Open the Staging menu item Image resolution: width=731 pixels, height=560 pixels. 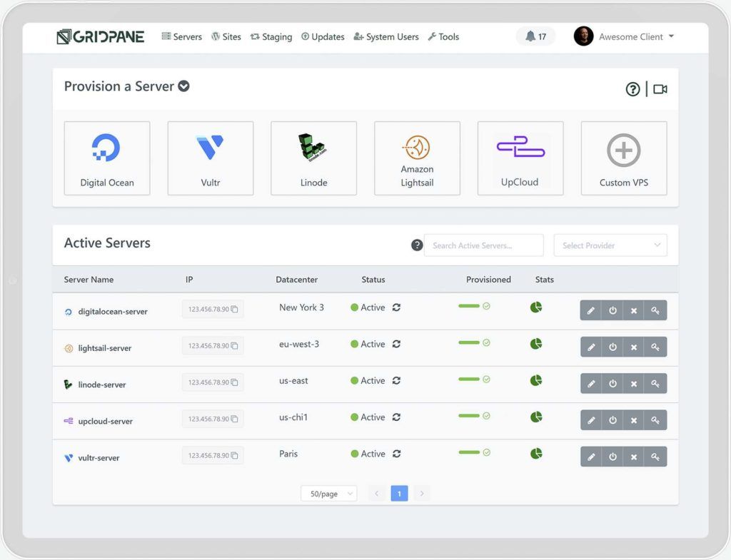[x=271, y=36]
